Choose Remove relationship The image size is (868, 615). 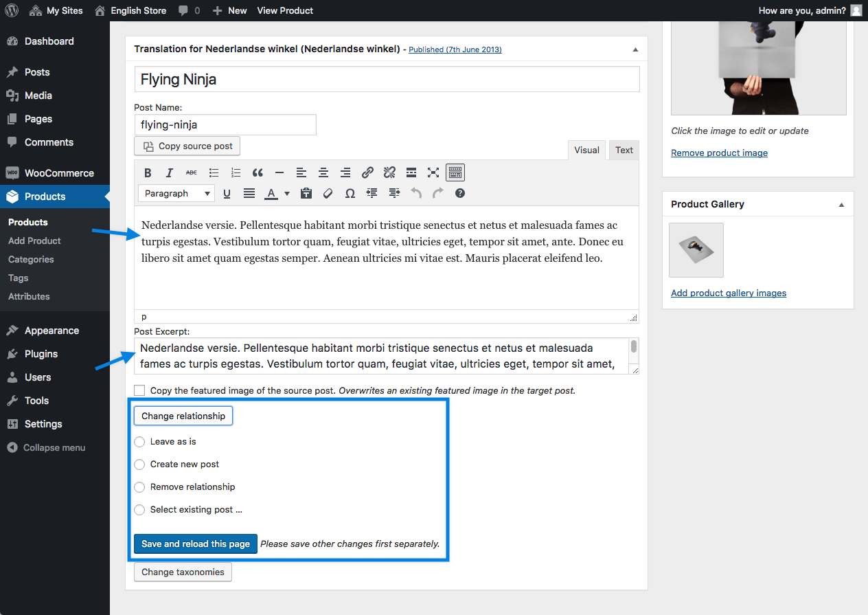tap(139, 487)
